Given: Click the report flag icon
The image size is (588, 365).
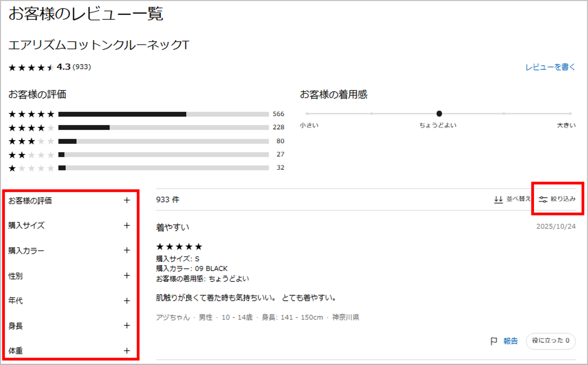Looking at the screenshot, I should 494,341.
